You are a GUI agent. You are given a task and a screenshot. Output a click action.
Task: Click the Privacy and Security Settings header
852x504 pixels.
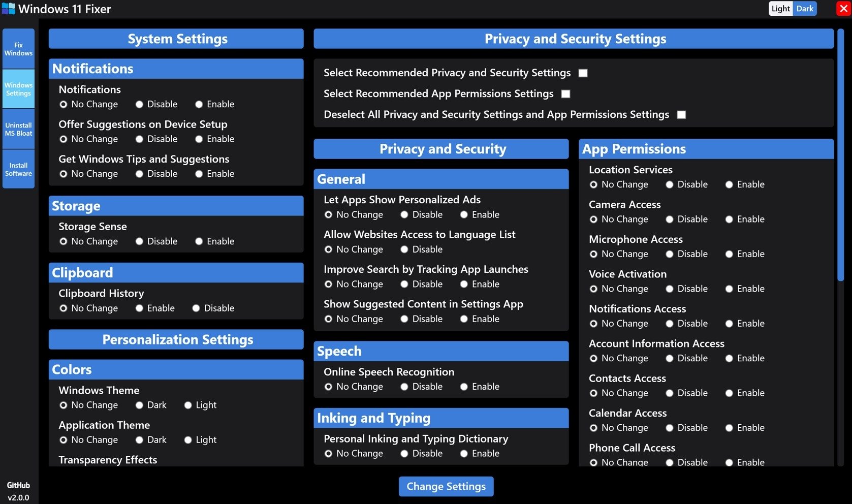click(574, 39)
